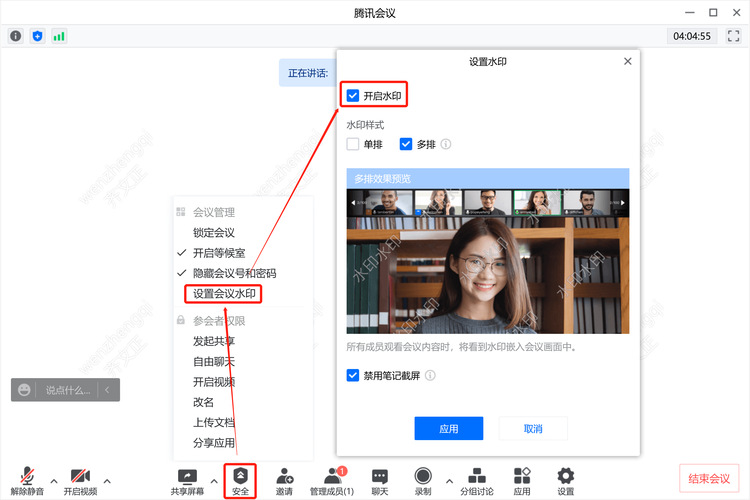750x500 pixels.
Task: Select 锁定会议 in security menu
Action: (214, 233)
